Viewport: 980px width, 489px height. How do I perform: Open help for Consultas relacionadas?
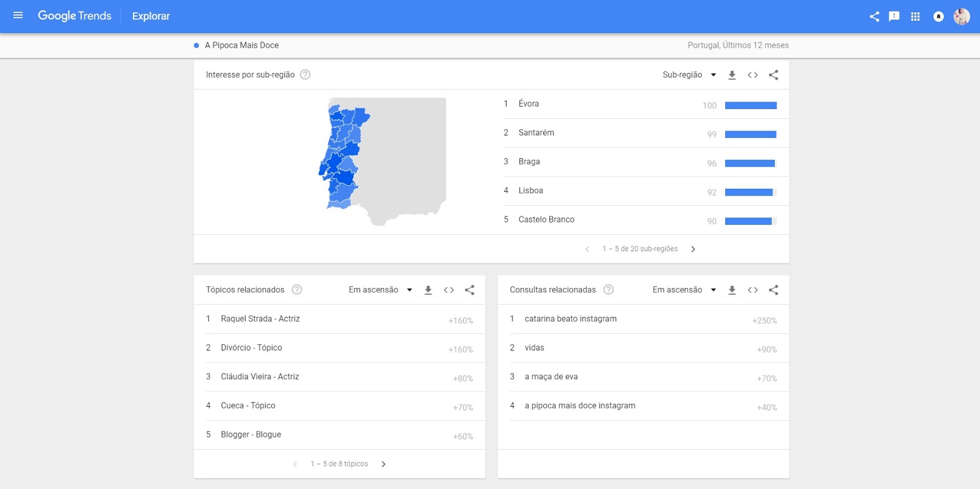(x=609, y=290)
